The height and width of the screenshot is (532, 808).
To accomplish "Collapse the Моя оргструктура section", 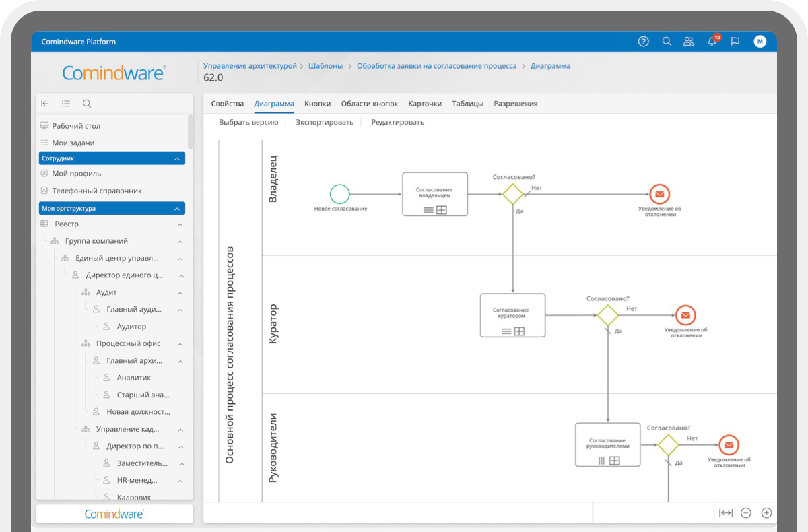I will click(x=177, y=209).
